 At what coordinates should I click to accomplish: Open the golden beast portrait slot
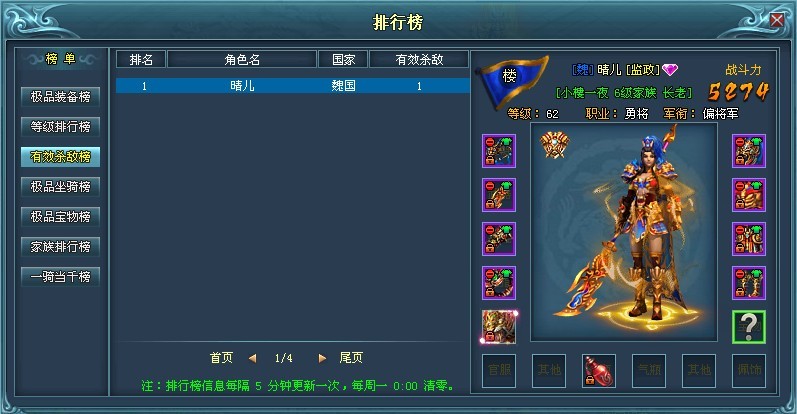pyautogui.click(x=499, y=327)
